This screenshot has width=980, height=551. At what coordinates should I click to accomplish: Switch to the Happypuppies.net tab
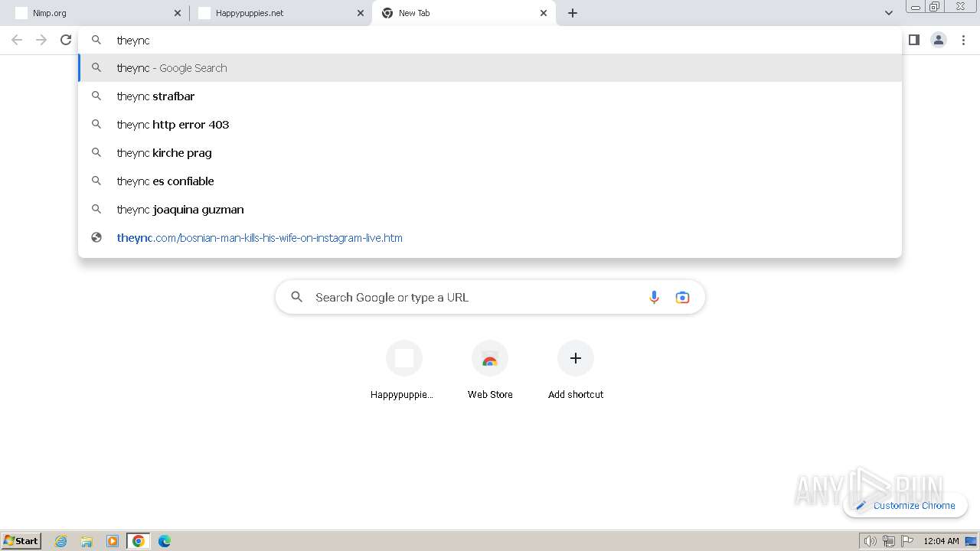(280, 13)
